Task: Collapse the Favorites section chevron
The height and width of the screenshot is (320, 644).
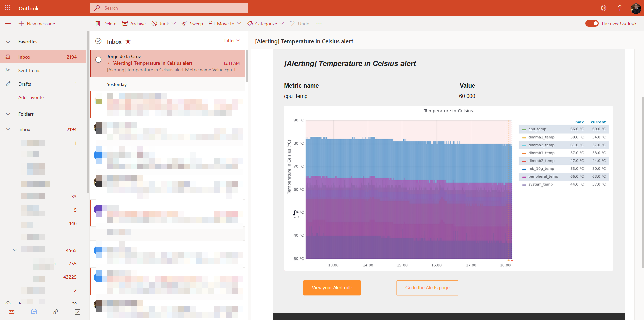Action: (8, 42)
